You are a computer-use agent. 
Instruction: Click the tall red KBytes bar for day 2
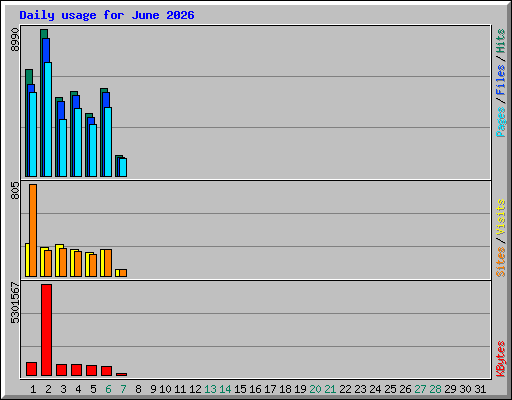46,330
